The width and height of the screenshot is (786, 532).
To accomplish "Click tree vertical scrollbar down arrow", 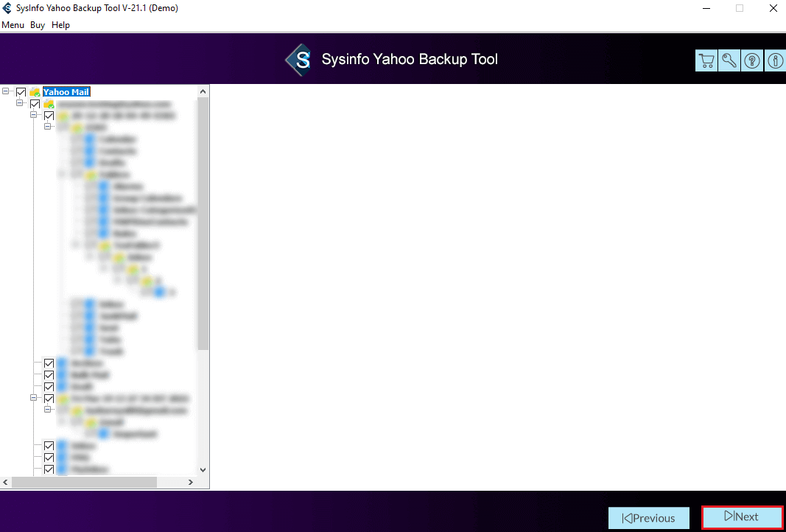I will tap(203, 470).
